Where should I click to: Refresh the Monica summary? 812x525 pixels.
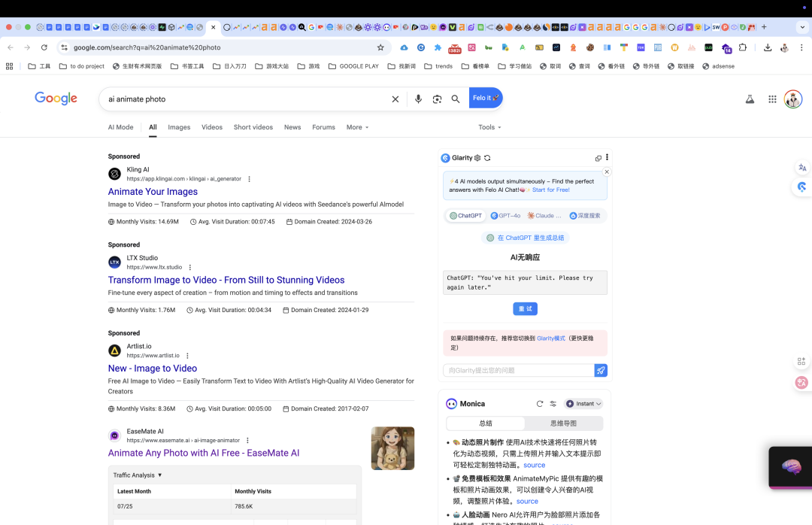click(x=540, y=404)
